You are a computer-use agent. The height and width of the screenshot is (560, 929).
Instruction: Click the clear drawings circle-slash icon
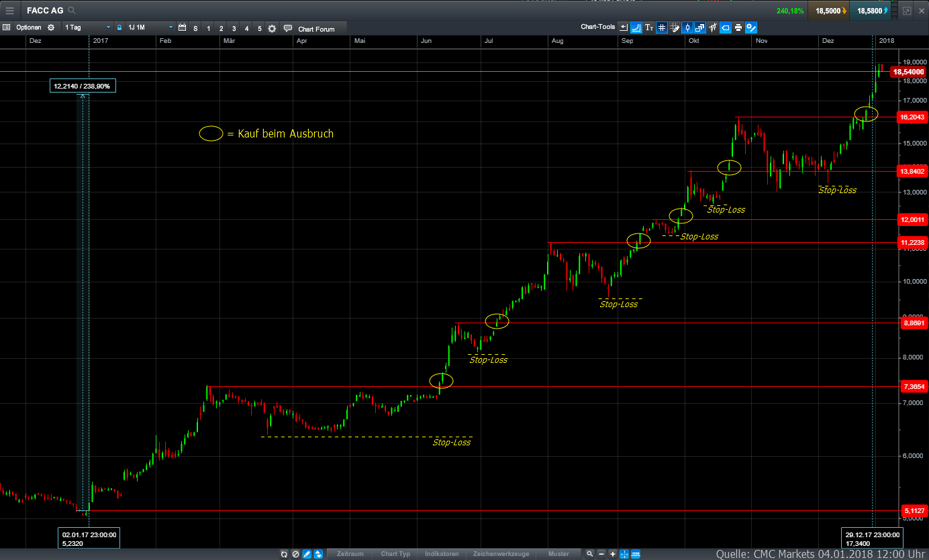(295, 554)
